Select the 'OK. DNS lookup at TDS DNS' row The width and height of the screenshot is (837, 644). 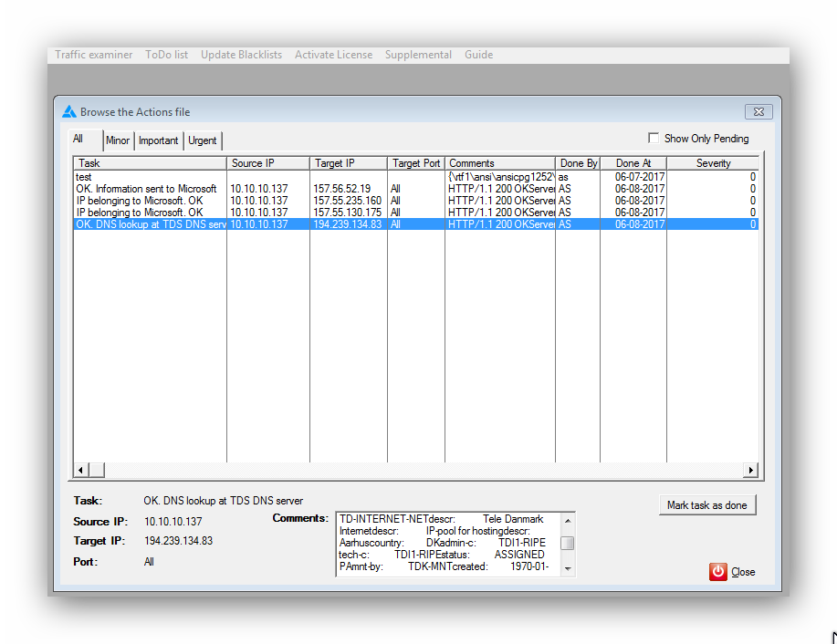(x=416, y=224)
